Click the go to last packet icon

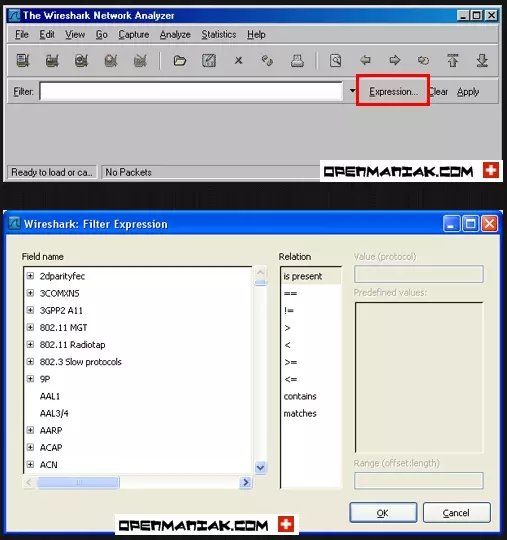tap(482, 61)
